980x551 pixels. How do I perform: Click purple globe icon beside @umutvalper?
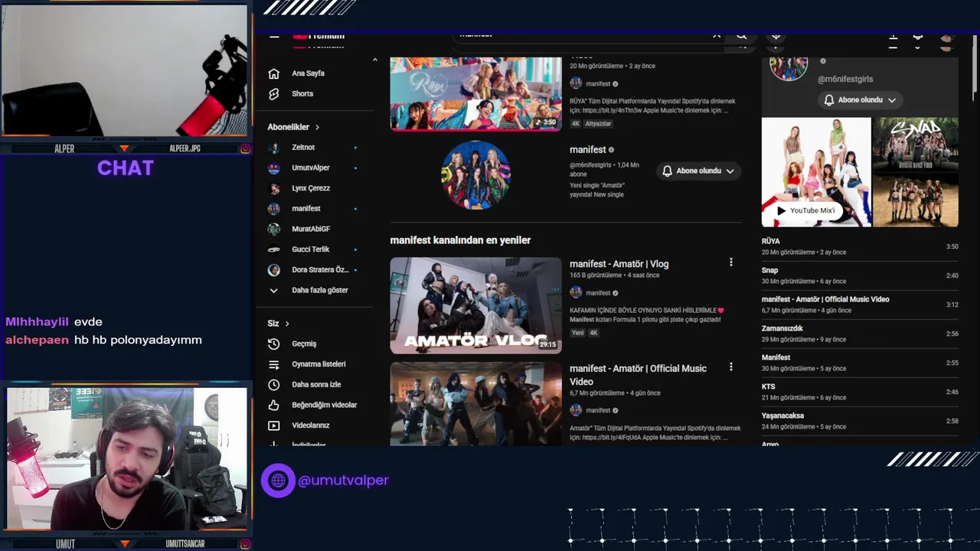(278, 481)
